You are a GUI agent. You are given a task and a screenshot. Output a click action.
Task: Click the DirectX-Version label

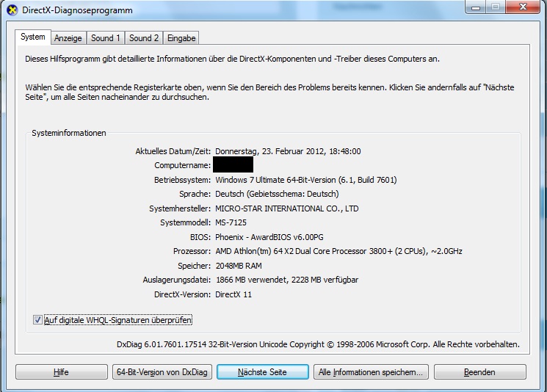182,294
